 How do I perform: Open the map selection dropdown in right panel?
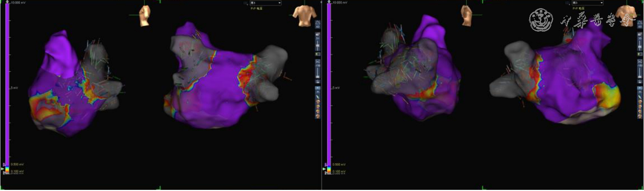pos(588,3)
